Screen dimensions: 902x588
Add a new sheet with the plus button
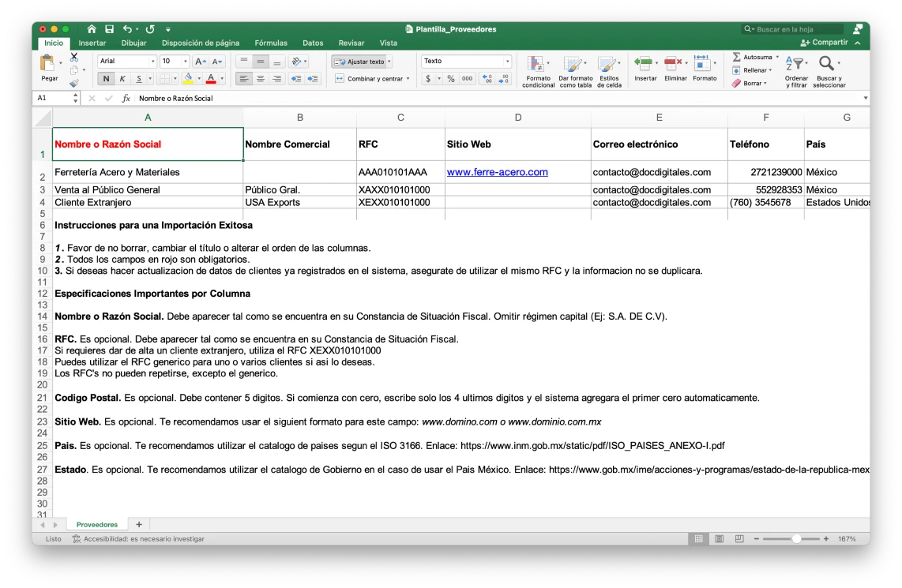pyautogui.click(x=139, y=525)
